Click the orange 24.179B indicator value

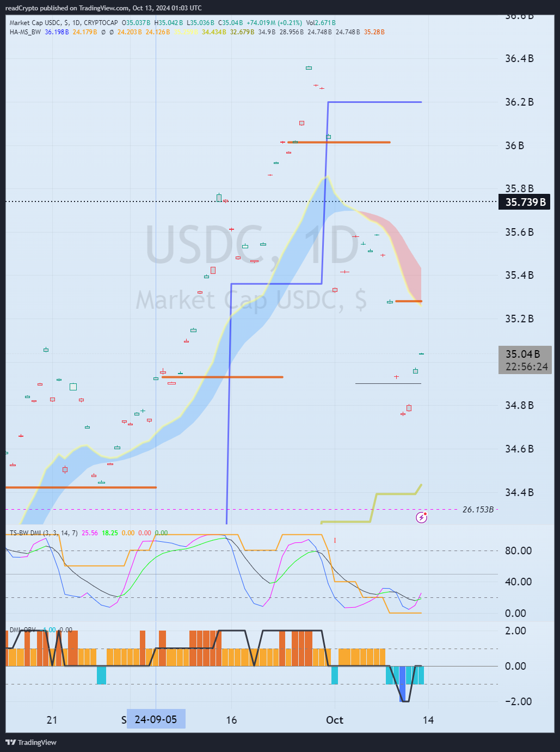pyautogui.click(x=85, y=32)
